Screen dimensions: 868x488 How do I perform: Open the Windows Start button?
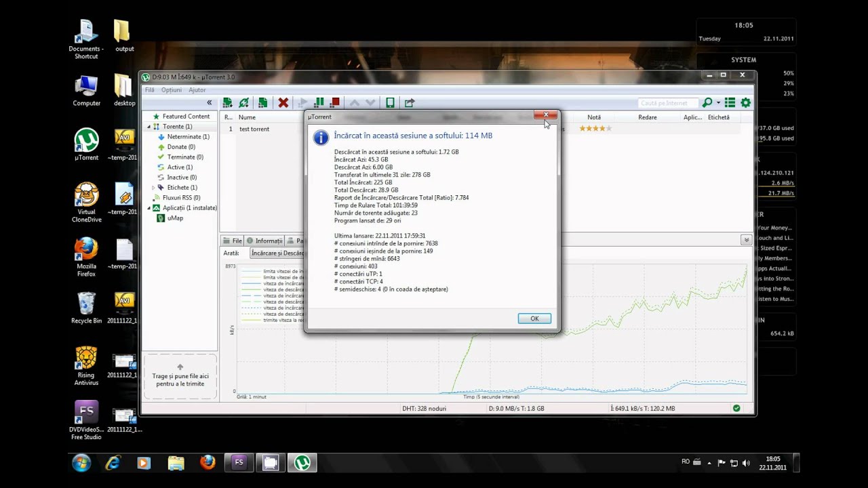81,463
